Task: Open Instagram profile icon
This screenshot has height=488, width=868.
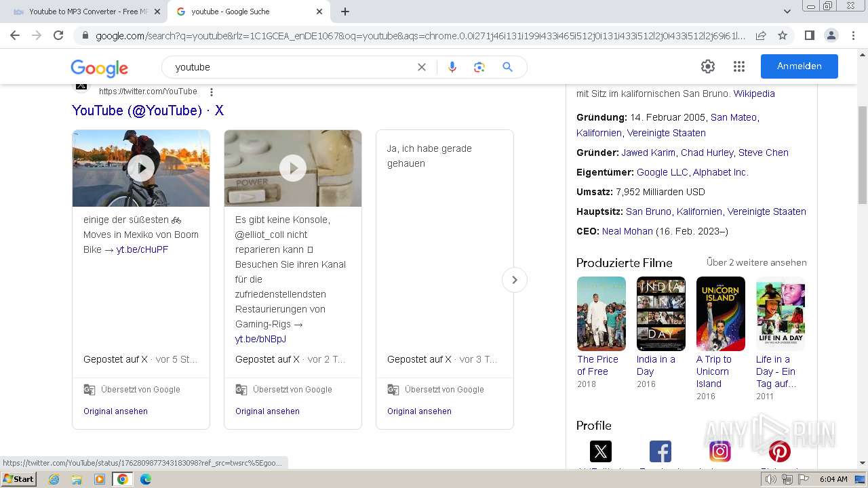Action: point(720,451)
